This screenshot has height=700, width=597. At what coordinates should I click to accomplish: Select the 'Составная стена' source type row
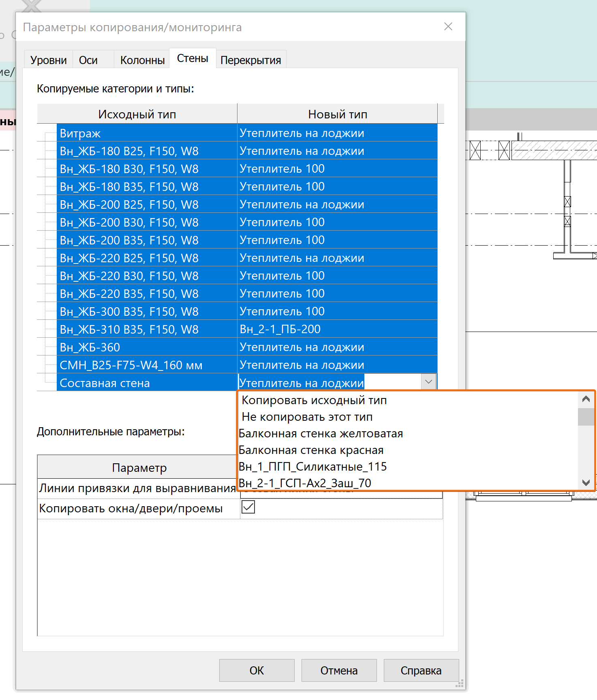147,383
